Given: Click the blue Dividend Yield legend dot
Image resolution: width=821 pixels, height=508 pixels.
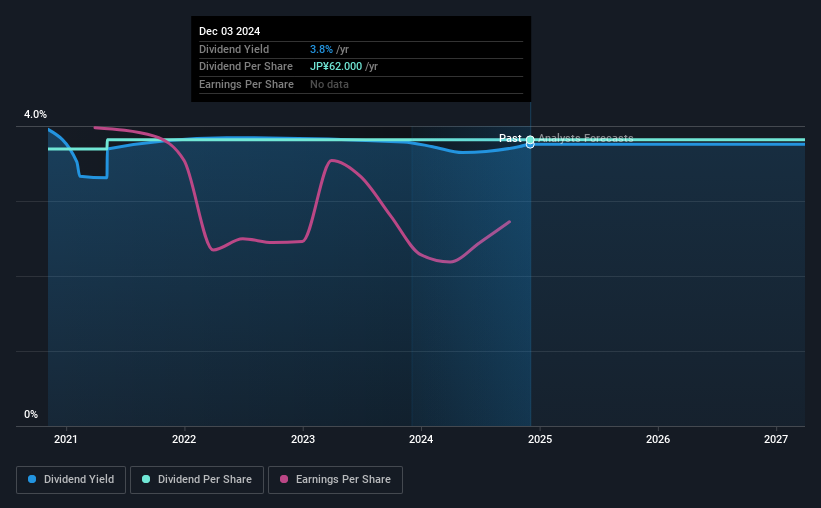Looking at the screenshot, I should click(32, 479).
